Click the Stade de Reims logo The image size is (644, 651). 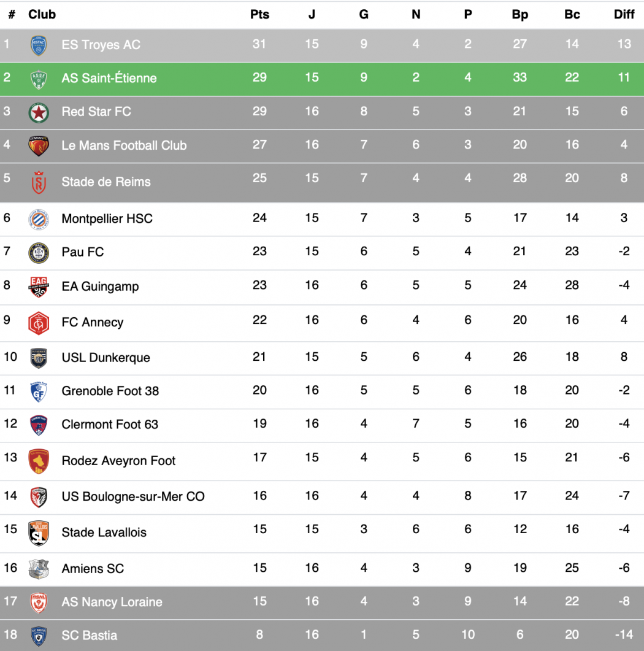click(39, 182)
